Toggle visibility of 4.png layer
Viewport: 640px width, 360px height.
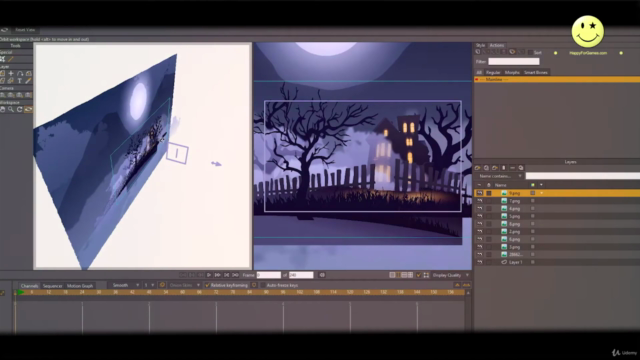[480, 209]
